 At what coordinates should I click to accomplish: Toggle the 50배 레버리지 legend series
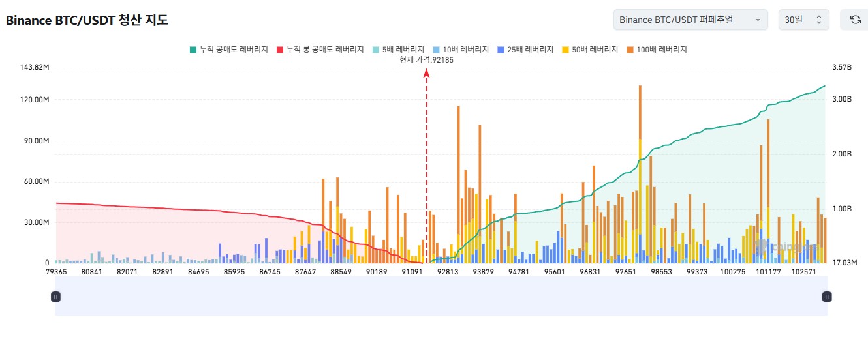[590, 49]
